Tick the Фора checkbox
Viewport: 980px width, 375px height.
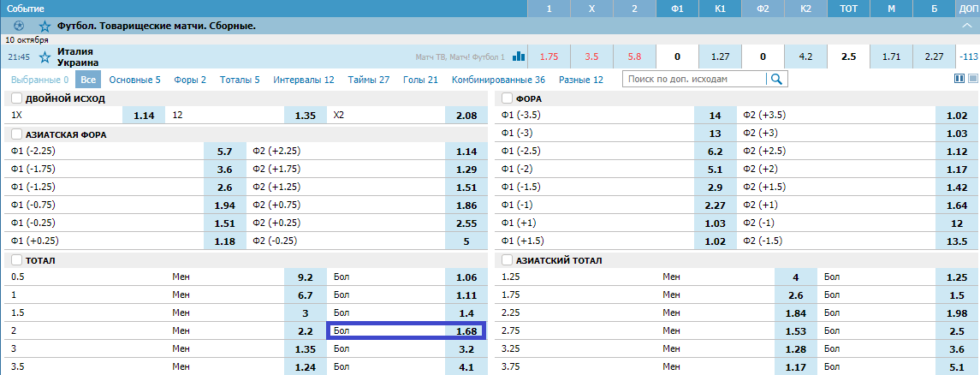506,98
